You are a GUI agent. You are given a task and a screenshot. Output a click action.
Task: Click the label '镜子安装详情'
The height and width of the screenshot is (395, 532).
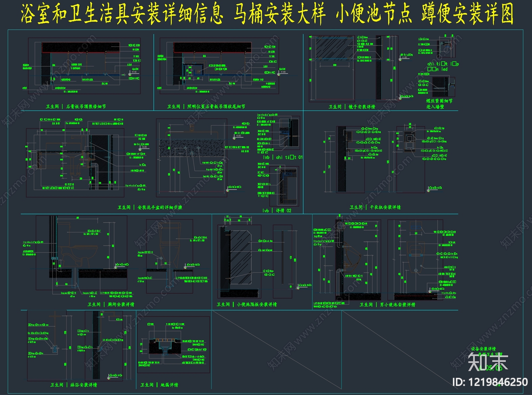coord(362,107)
